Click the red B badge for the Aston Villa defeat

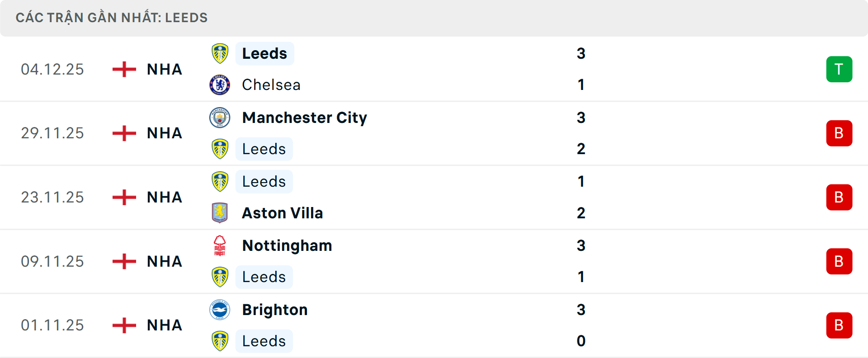click(840, 197)
